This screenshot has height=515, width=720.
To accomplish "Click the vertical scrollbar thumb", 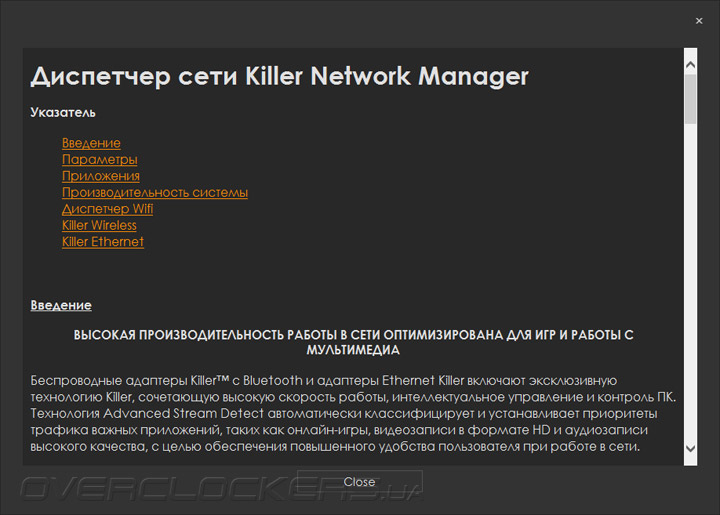I will pos(690,99).
